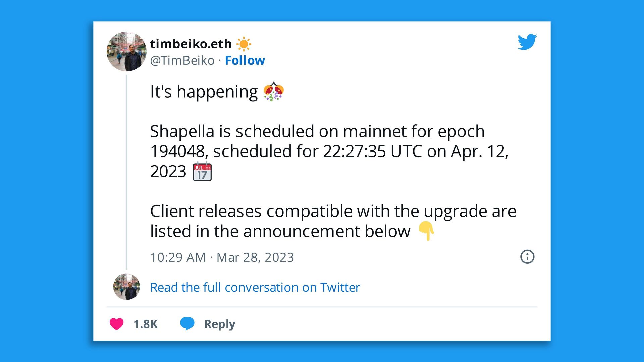Like the tweet with the heart icon
The width and height of the screenshot is (644, 362).
pos(116,324)
